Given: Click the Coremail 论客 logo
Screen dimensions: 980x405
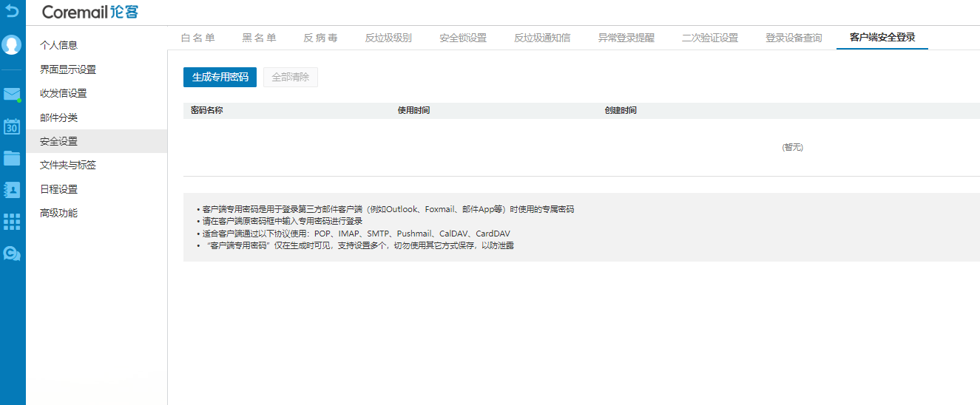Looking at the screenshot, I should (89, 12).
